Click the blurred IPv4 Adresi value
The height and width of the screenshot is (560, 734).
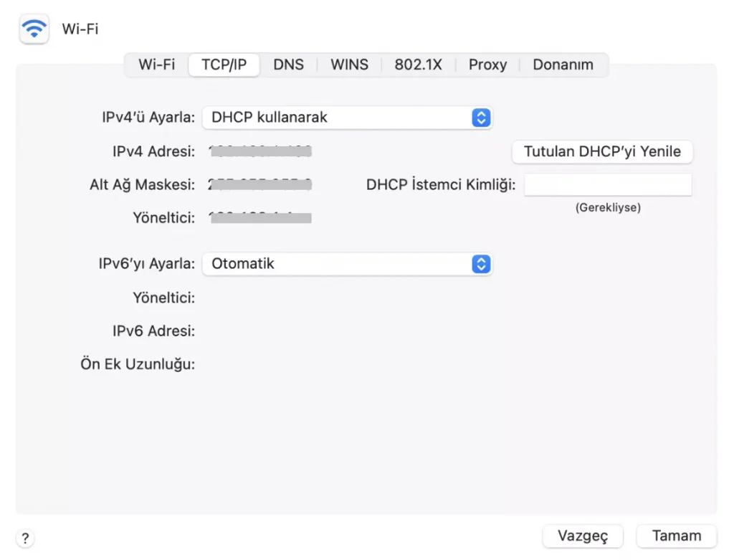(260, 151)
